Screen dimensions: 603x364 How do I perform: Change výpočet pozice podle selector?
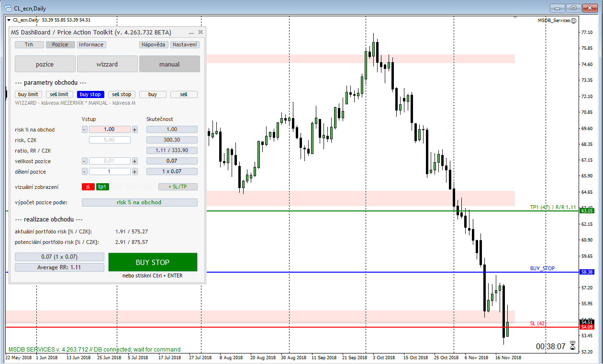click(139, 202)
